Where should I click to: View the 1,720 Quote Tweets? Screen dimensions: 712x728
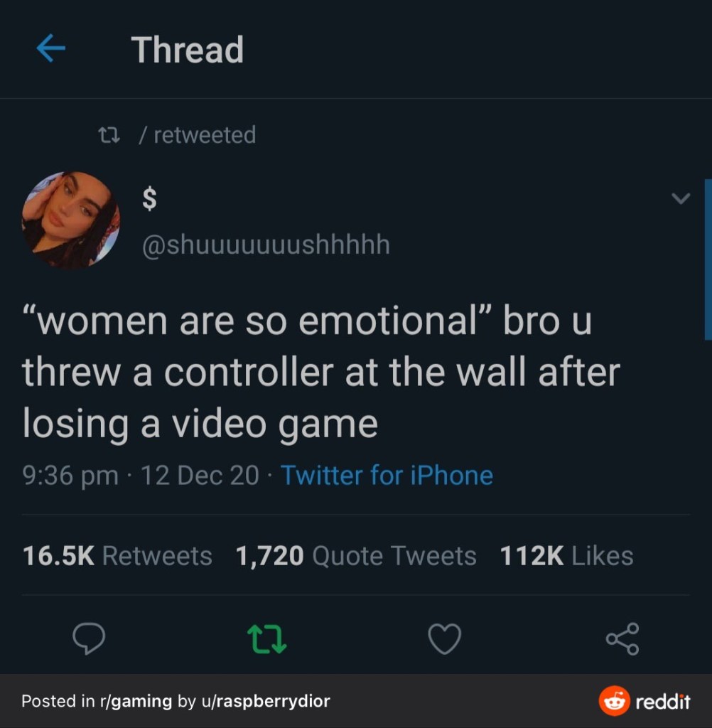356,556
